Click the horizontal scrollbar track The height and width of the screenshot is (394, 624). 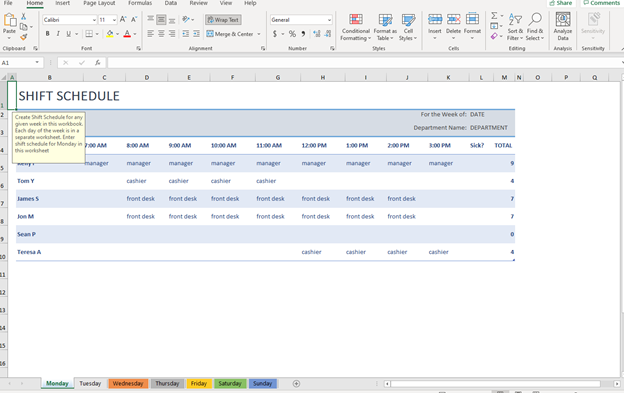coord(495,384)
